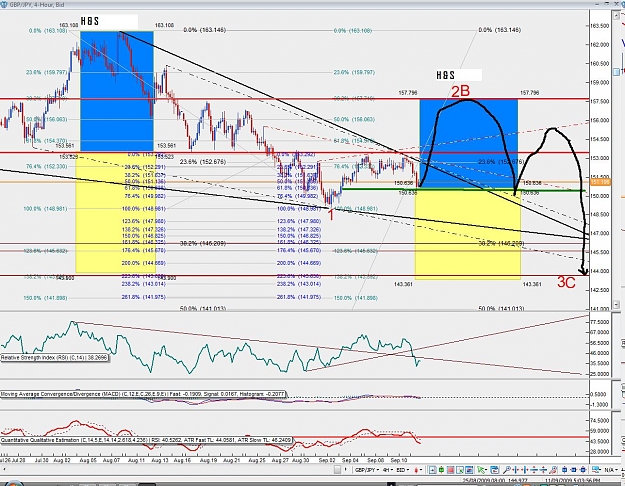The height and width of the screenshot is (486, 625).
Task: Select the green pointer cursor tool
Action: pos(482,470)
